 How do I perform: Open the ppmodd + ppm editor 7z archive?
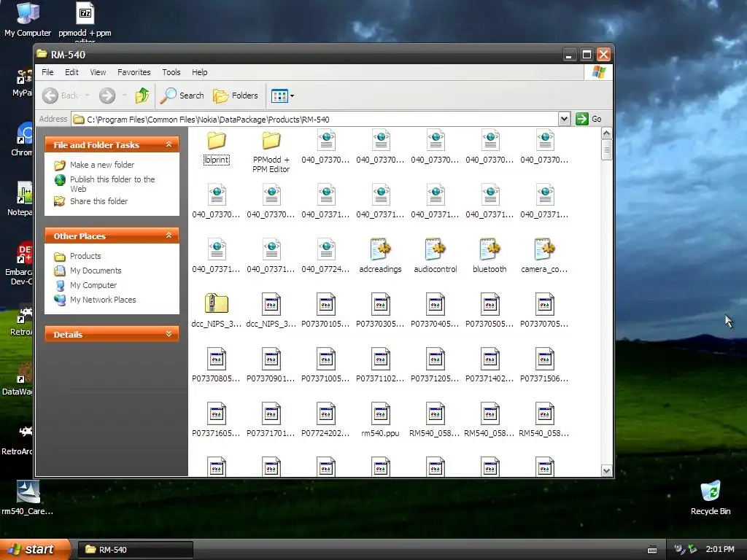pyautogui.click(x=85, y=20)
